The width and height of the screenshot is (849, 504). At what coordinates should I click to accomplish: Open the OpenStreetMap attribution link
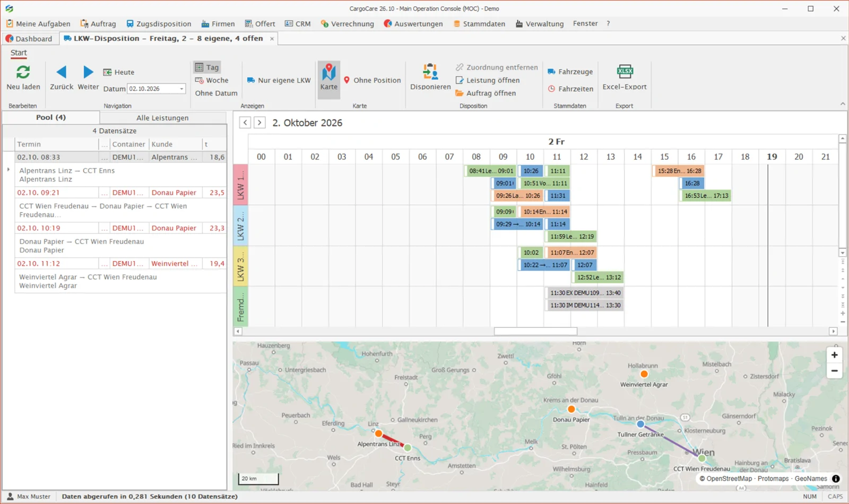coord(725,479)
